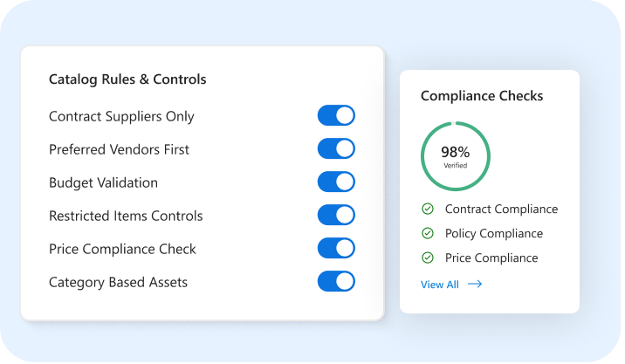Click the Policy Compliance text

pyautogui.click(x=494, y=234)
